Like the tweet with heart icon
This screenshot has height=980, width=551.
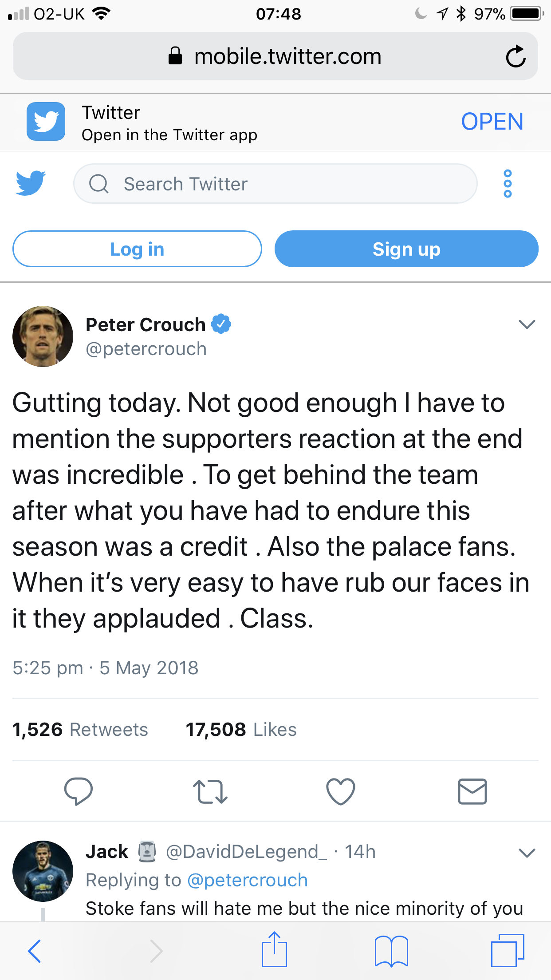340,791
